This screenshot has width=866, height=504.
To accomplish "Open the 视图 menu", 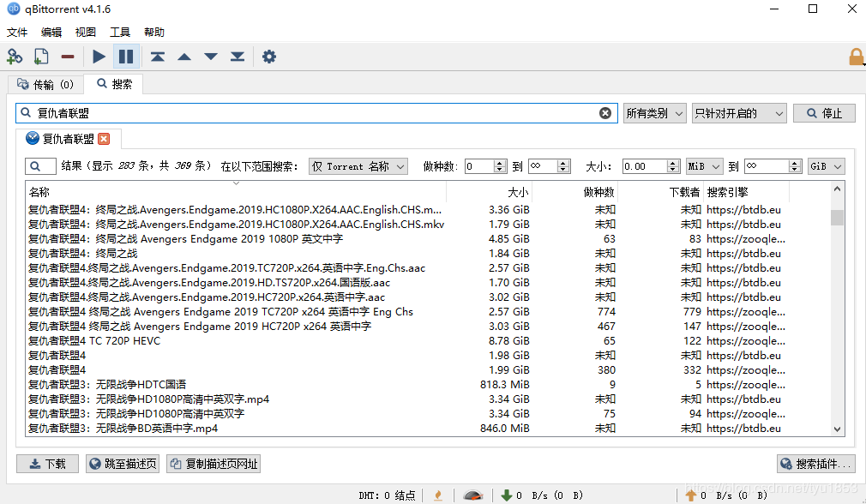I will click(86, 32).
